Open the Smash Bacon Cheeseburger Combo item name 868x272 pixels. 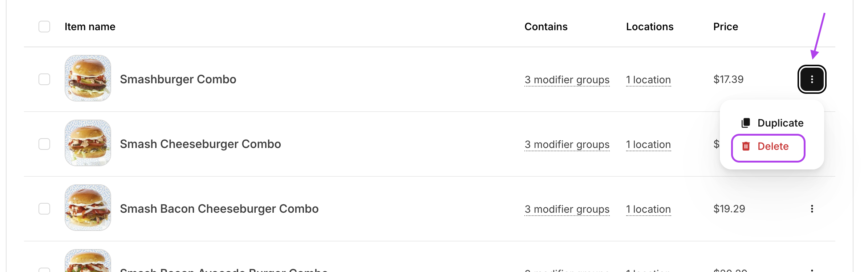click(x=219, y=209)
